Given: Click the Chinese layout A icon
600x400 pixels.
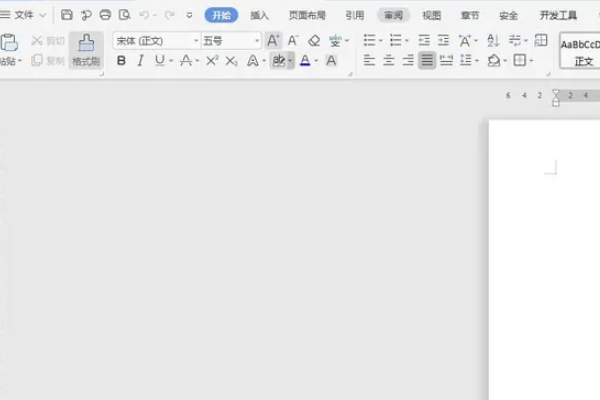Looking at the screenshot, I should point(465,40).
